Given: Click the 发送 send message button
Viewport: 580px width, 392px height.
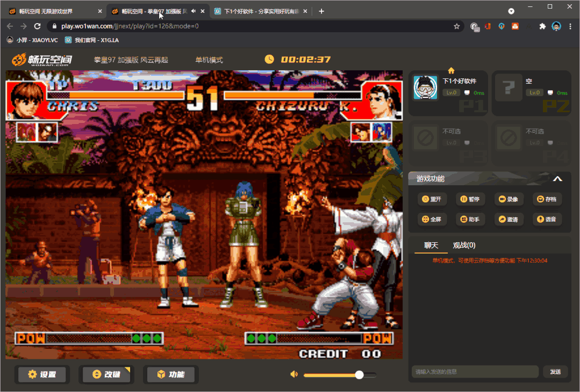Looking at the screenshot, I should tap(555, 372).
